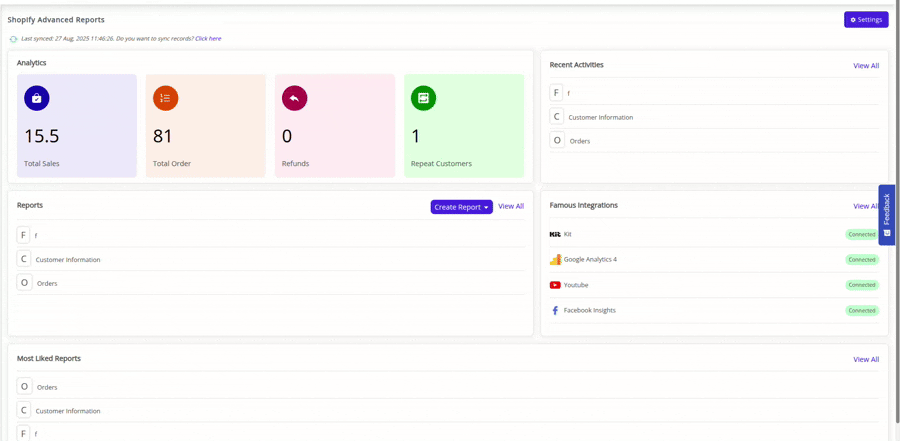Click the Total Order list icon

click(x=165, y=98)
